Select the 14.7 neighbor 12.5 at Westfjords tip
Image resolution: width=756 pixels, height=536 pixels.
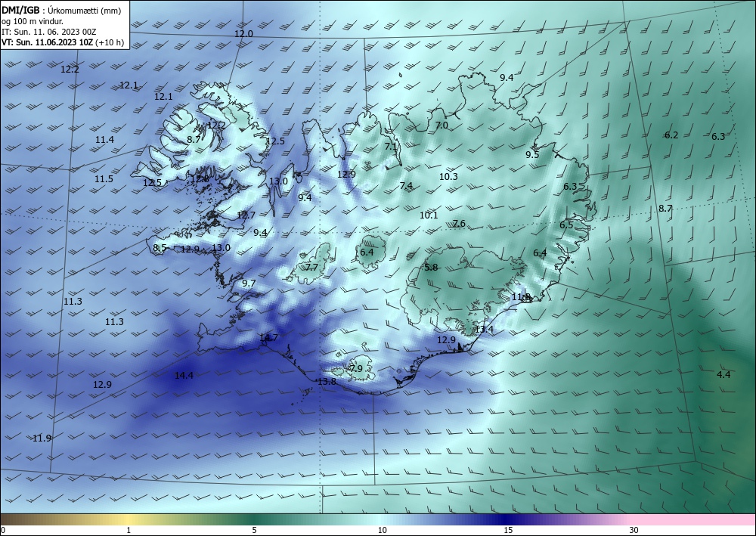coord(153,183)
